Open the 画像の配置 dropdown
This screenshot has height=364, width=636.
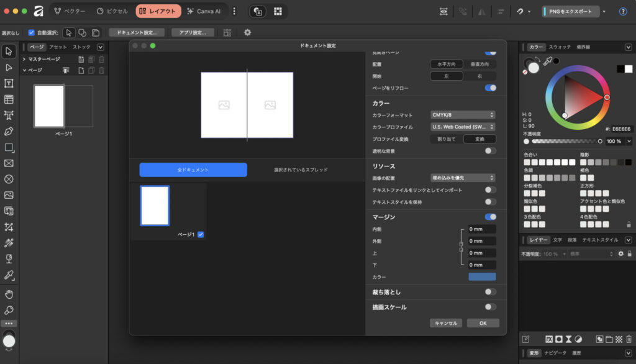point(463,178)
